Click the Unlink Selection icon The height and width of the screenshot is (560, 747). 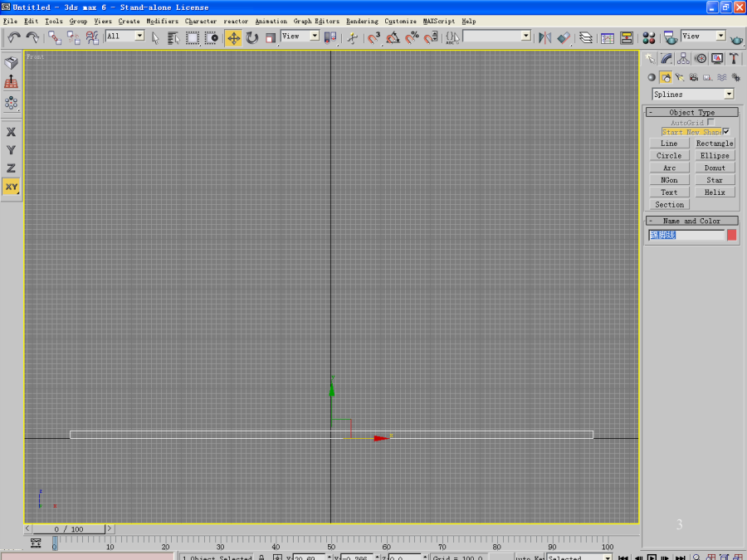point(73,37)
